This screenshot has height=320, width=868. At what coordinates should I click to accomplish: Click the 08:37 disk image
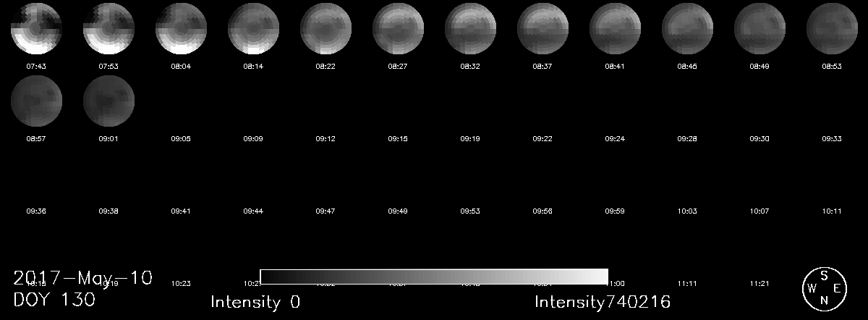click(x=542, y=28)
